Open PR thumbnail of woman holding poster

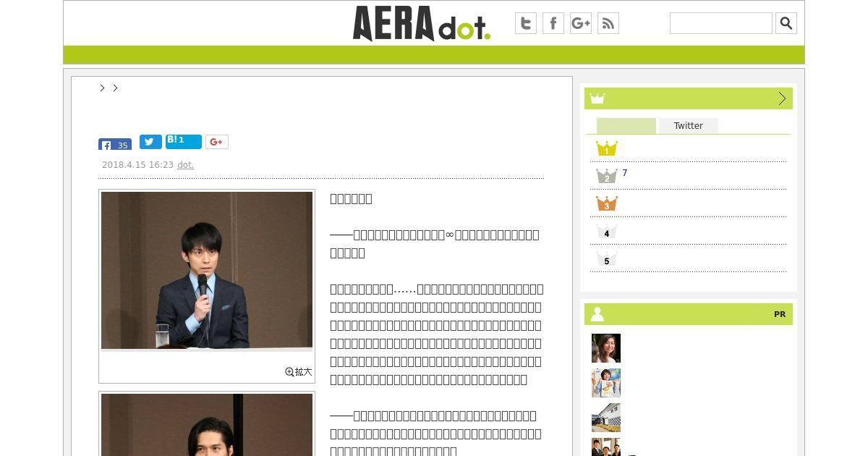[606, 383]
